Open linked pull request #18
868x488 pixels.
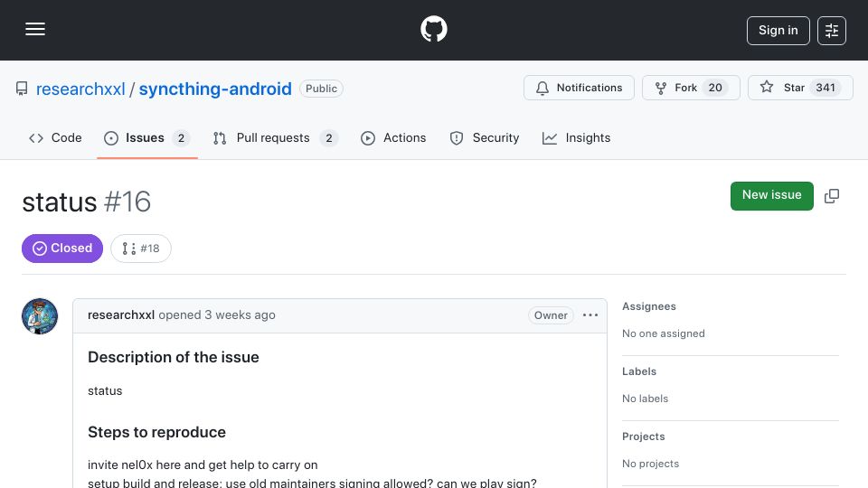click(x=141, y=249)
